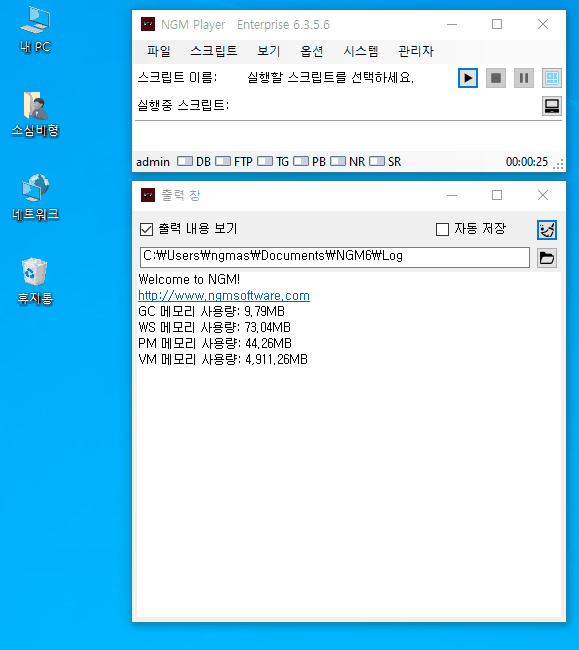Viewport: 579px width, 650px height.
Task: Click the VM 메모리 사용량 line
Action: tap(223, 359)
